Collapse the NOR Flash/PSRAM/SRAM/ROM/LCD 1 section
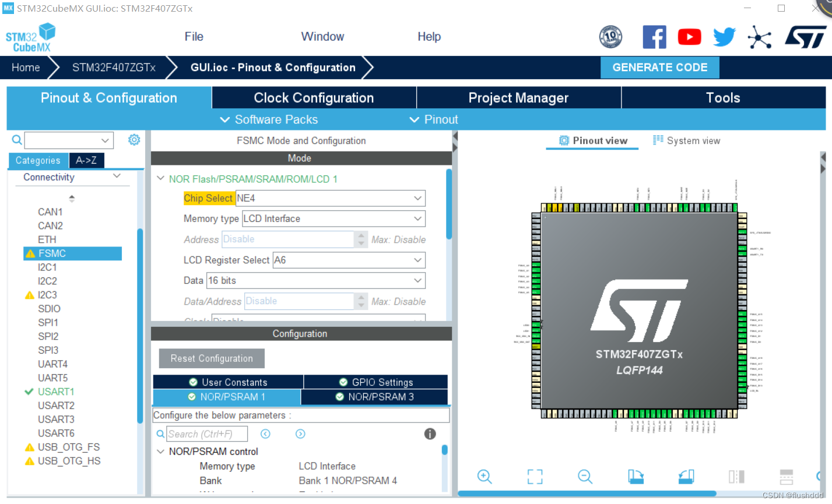The height and width of the screenshot is (504, 832). pos(160,180)
